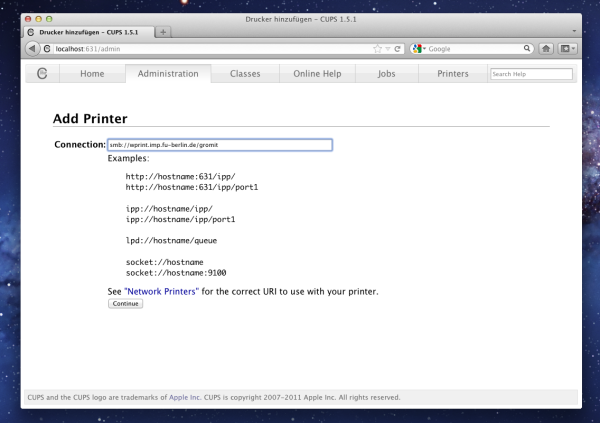Click the CUPS logo in navigation bar
This screenshot has width=600, height=423.
pos(42,73)
